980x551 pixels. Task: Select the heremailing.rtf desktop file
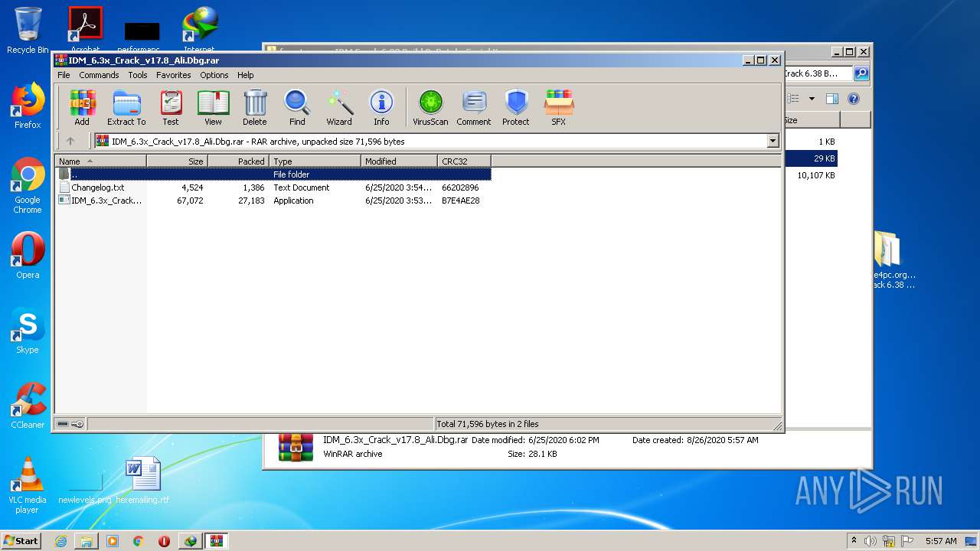[142, 481]
